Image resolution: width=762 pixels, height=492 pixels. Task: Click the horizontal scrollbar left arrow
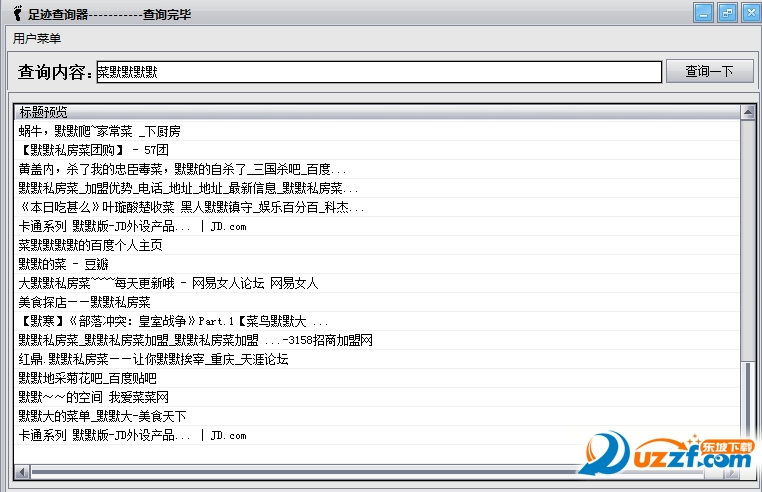pyautogui.click(x=22, y=472)
